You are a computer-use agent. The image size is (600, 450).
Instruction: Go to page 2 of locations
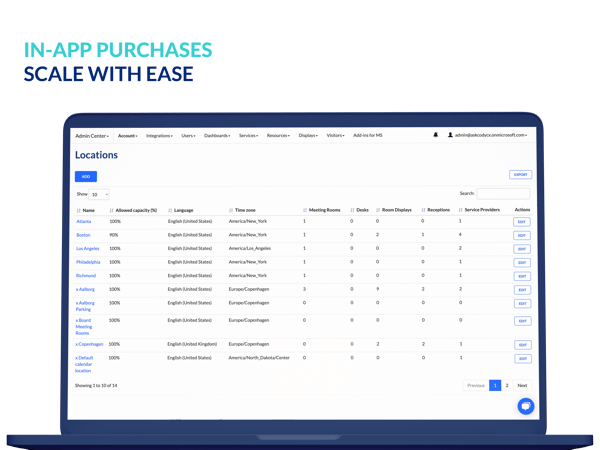(507, 385)
